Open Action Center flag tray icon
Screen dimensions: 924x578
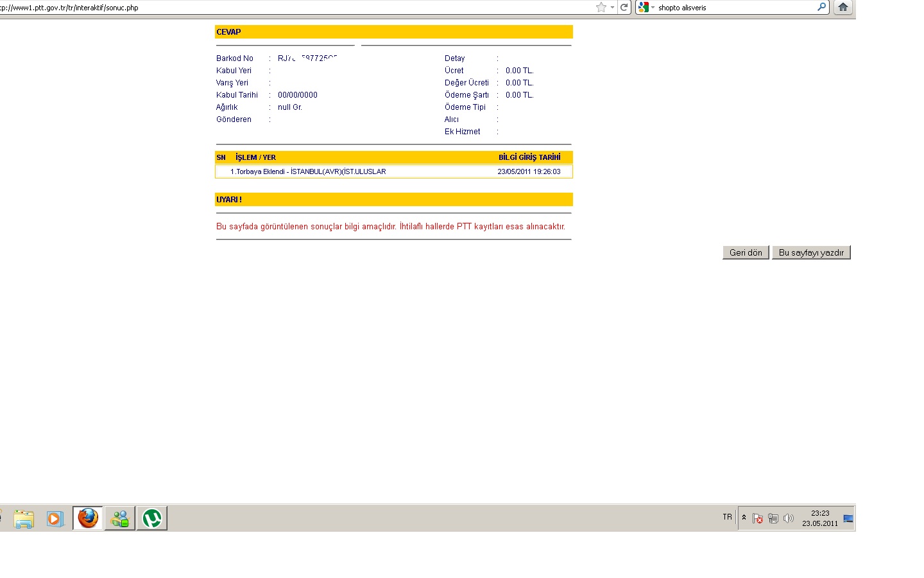[758, 518]
